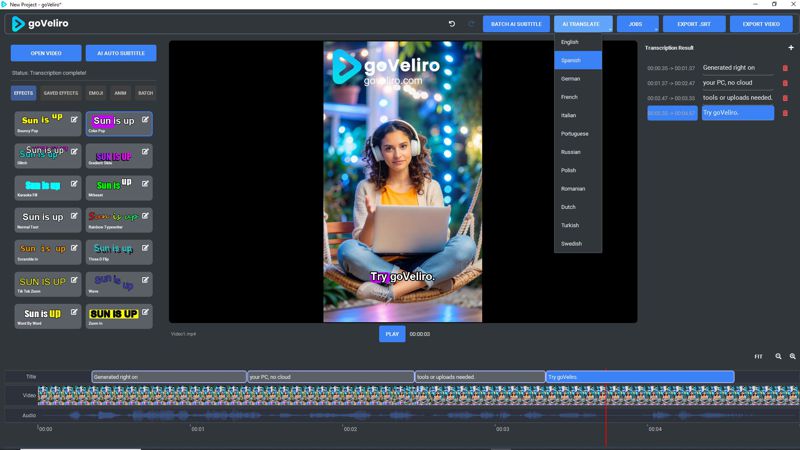Start AI AUTO SUBTITLE
Screen dimensions: 800x450
click(121, 53)
